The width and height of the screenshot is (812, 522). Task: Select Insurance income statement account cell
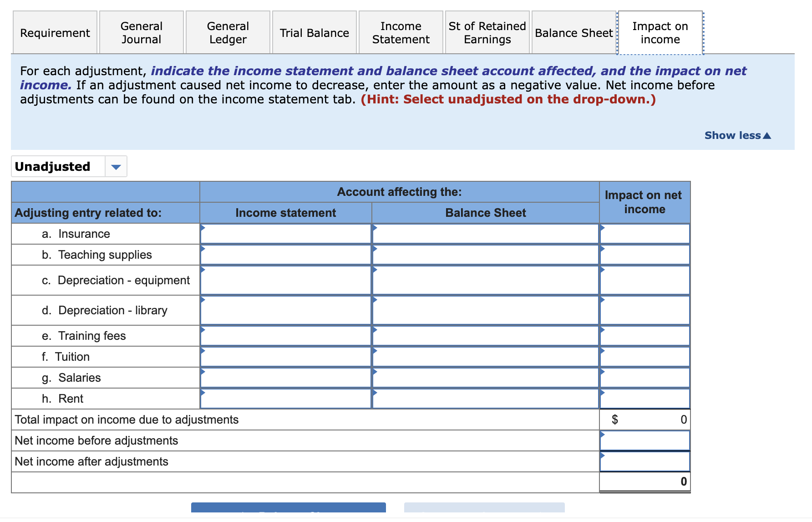pos(286,234)
